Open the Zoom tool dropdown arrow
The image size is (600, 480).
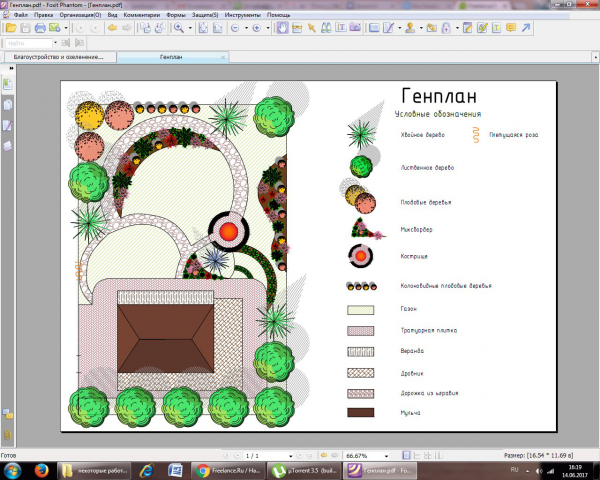190,28
